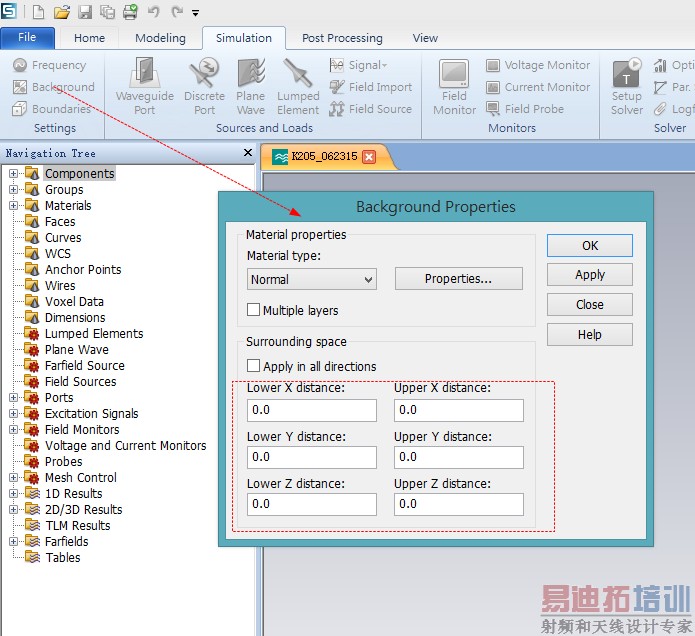Select the Discrete Port tool
The image size is (695, 636).
pyautogui.click(x=204, y=86)
